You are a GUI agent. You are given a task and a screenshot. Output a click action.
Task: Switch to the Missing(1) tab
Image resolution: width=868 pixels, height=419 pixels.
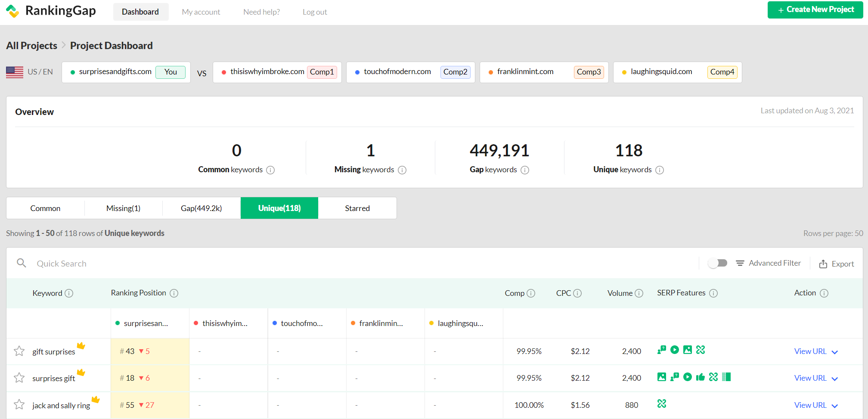[123, 208]
